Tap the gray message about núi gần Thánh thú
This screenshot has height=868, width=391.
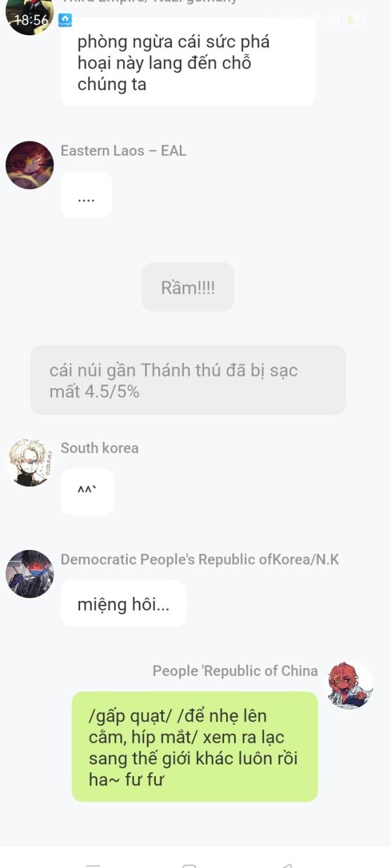tap(188, 381)
